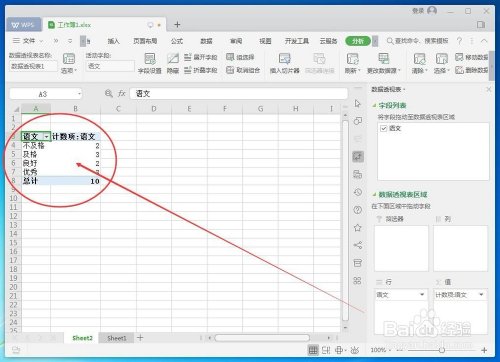The width and height of the screenshot is (500, 362).
Task: Close the 数据透视表 side panel
Action: [489, 89]
